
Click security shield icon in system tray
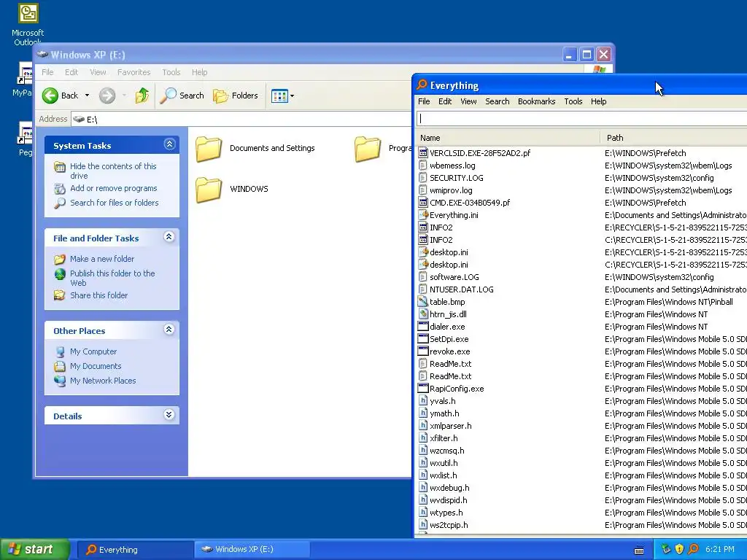[x=679, y=549]
